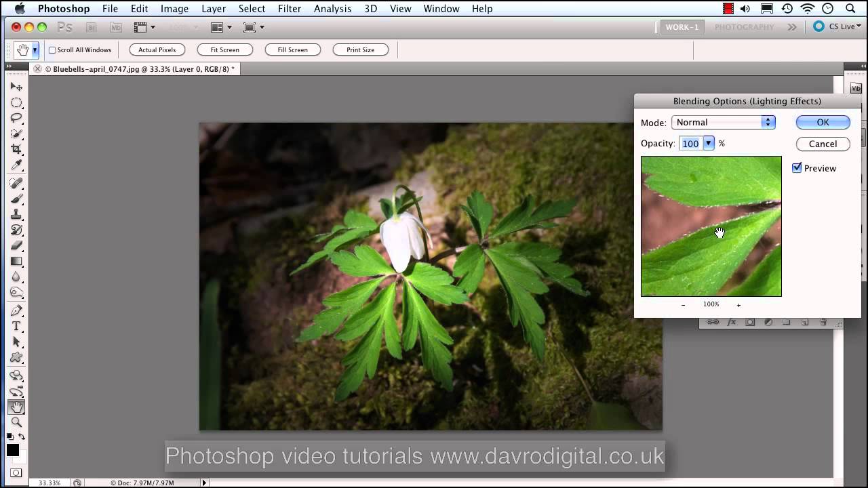Select the Pen tool
This screenshot has width=868, height=488.
[16, 310]
